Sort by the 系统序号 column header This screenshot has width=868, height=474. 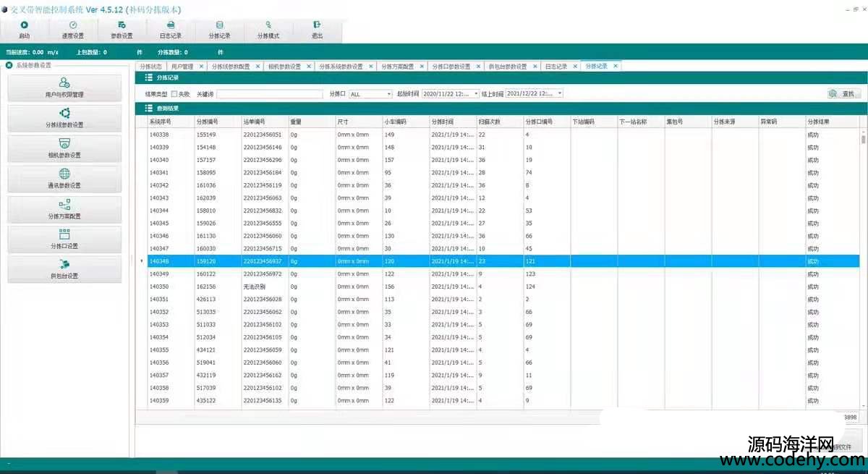click(x=171, y=122)
